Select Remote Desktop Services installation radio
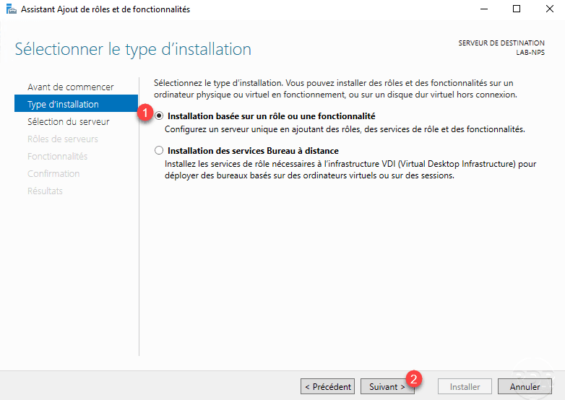This screenshot has height=400, width=565. point(159,150)
